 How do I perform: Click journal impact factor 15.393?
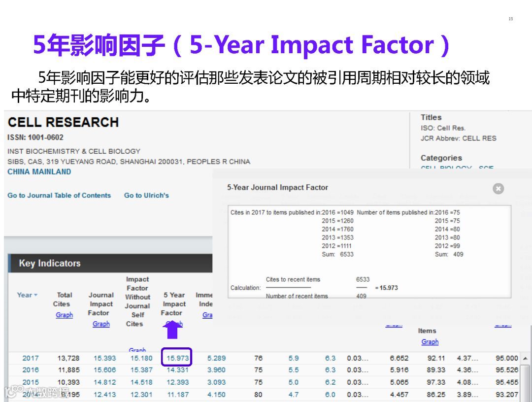[x=104, y=358]
